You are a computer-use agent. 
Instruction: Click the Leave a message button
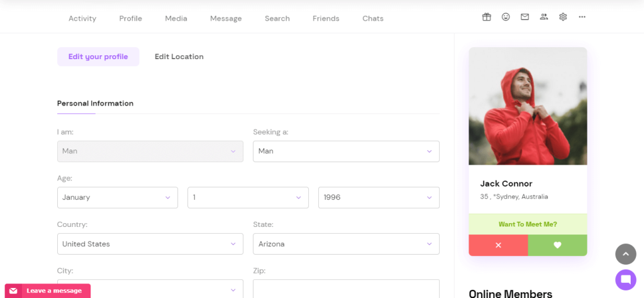tap(48, 290)
